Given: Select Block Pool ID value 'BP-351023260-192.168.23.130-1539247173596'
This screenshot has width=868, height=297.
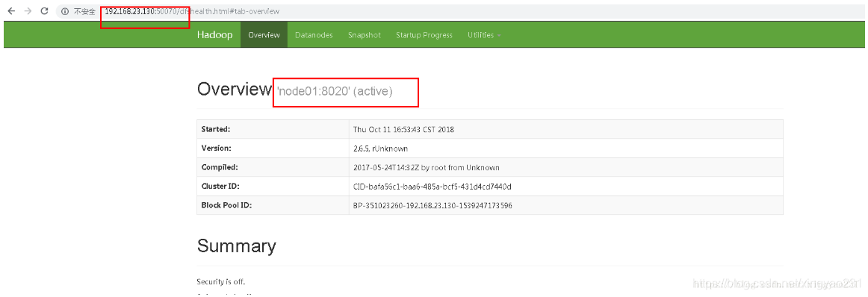Looking at the screenshot, I should pyautogui.click(x=433, y=205).
